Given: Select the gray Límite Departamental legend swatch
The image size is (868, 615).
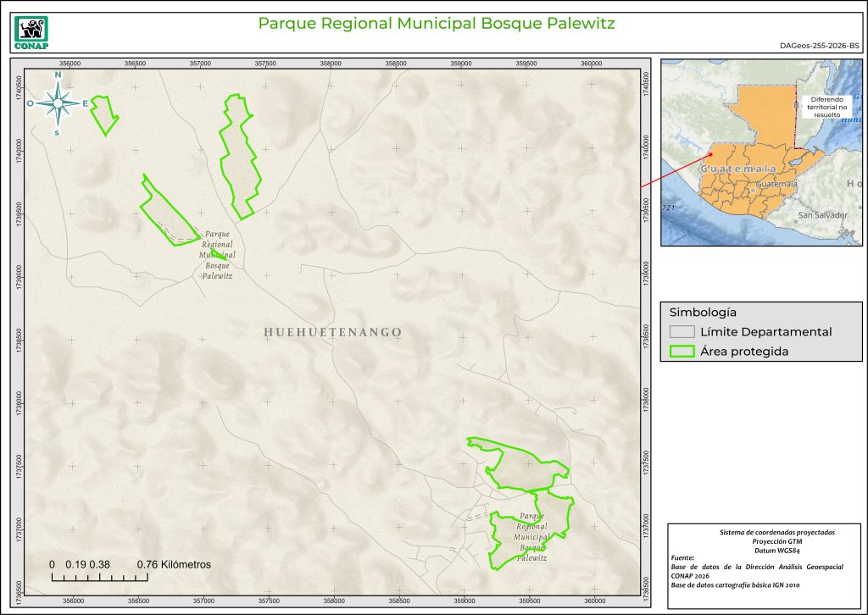Looking at the screenshot, I should [682, 331].
